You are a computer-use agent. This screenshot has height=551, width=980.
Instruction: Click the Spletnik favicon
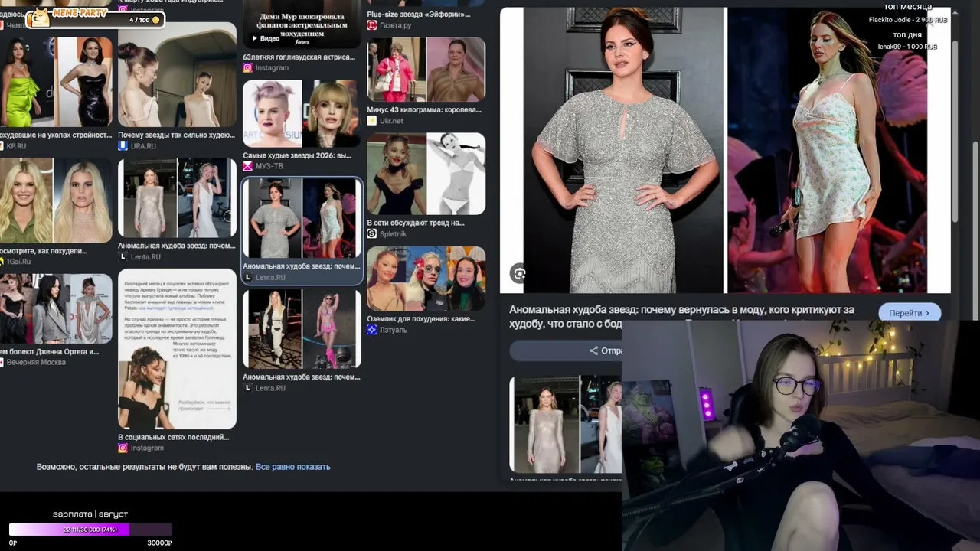(x=372, y=233)
